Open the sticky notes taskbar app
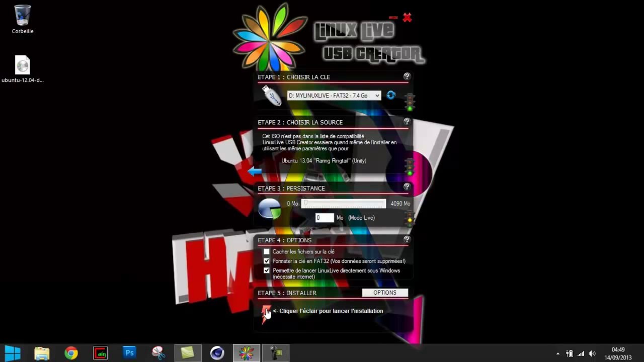Screen dimensions: 644x362 coord(188,353)
